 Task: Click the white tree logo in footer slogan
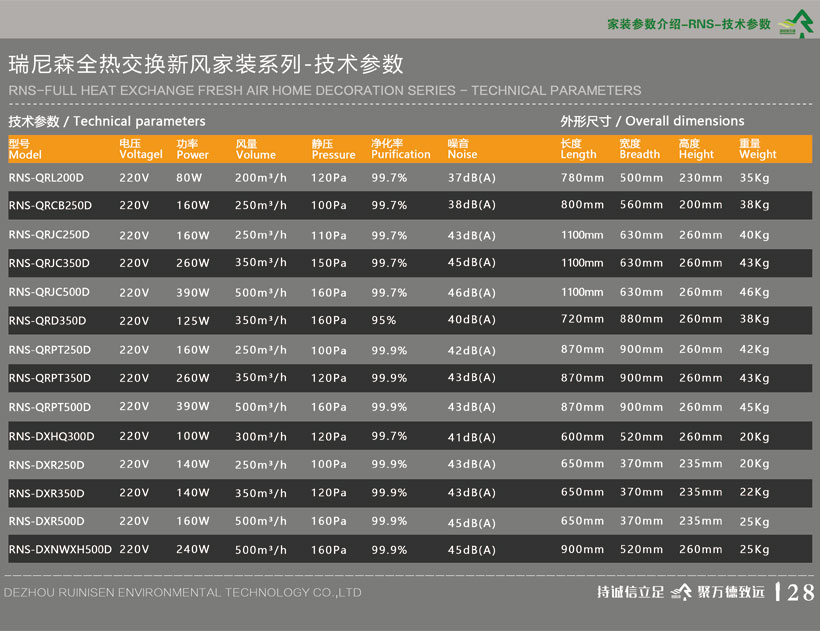point(681,592)
